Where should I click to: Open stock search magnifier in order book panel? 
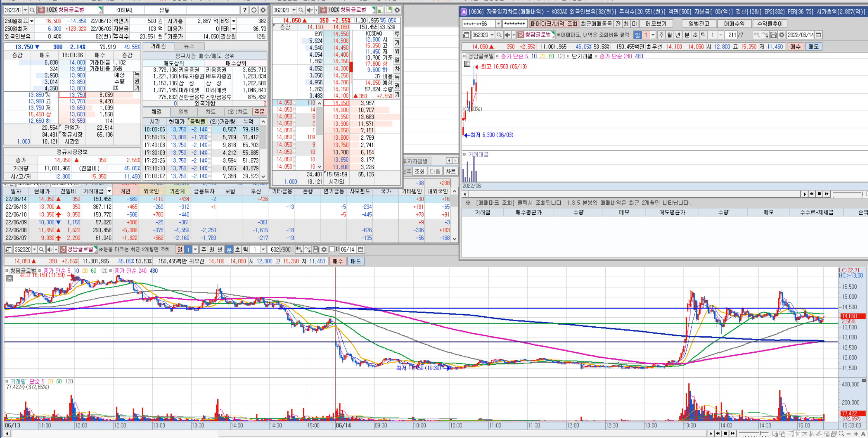tap(301, 10)
